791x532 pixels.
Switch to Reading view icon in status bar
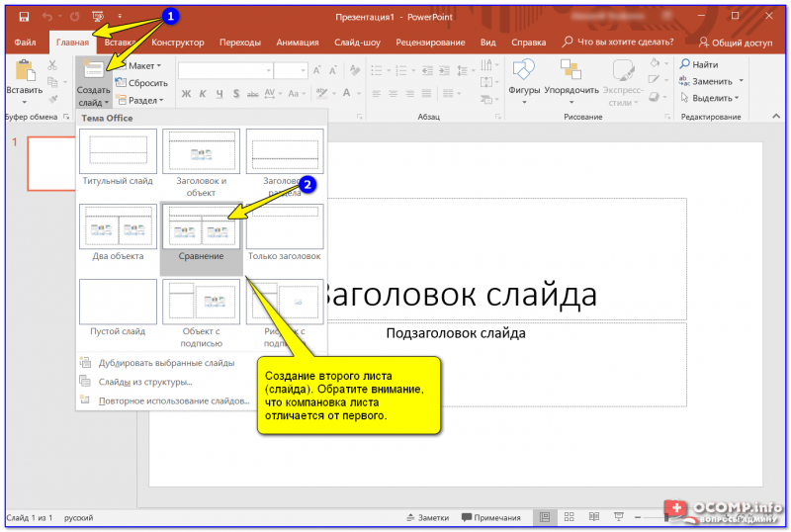point(594,517)
